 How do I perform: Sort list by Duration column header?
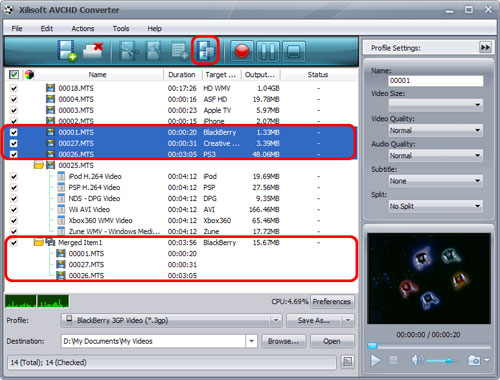coord(182,75)
